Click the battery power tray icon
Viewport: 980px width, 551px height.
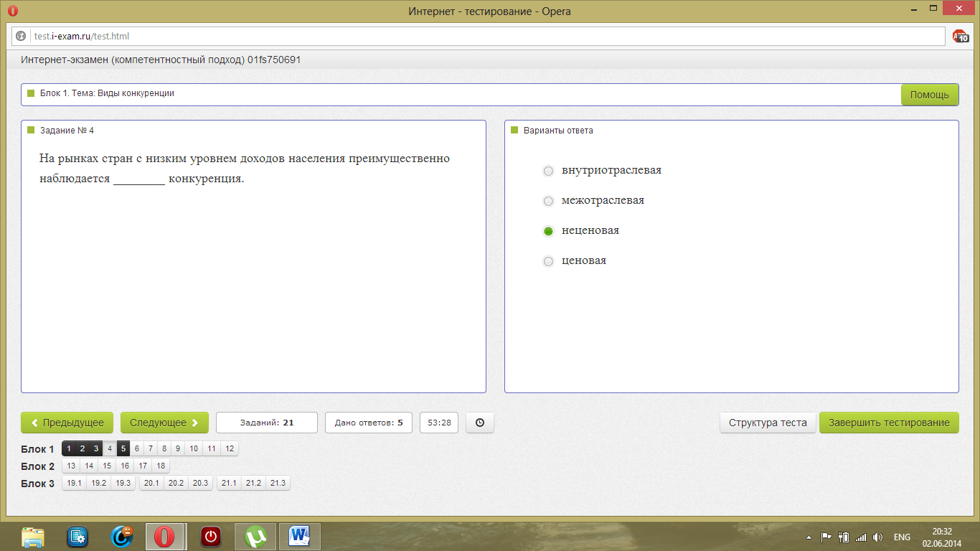click(x=844, y=537)
